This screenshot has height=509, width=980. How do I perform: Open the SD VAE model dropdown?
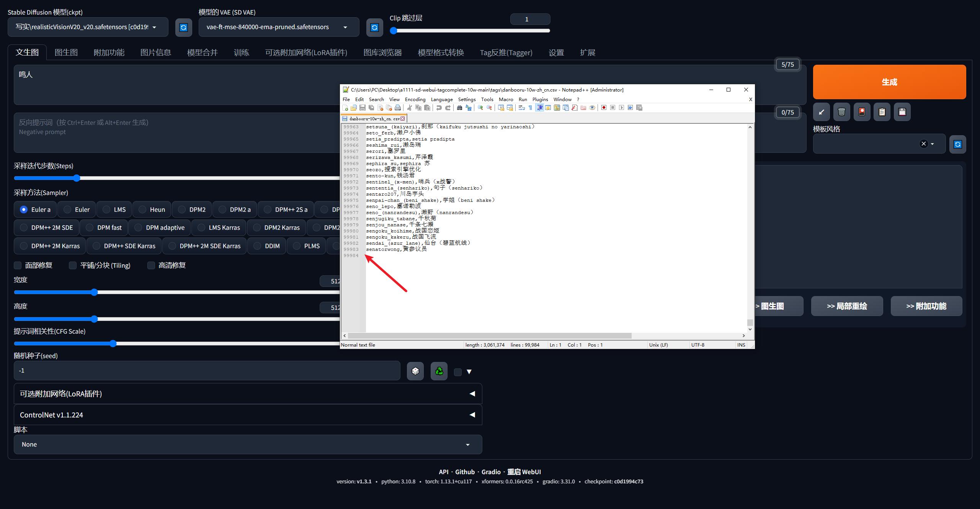pyautogui.click(x=279, y=27)
